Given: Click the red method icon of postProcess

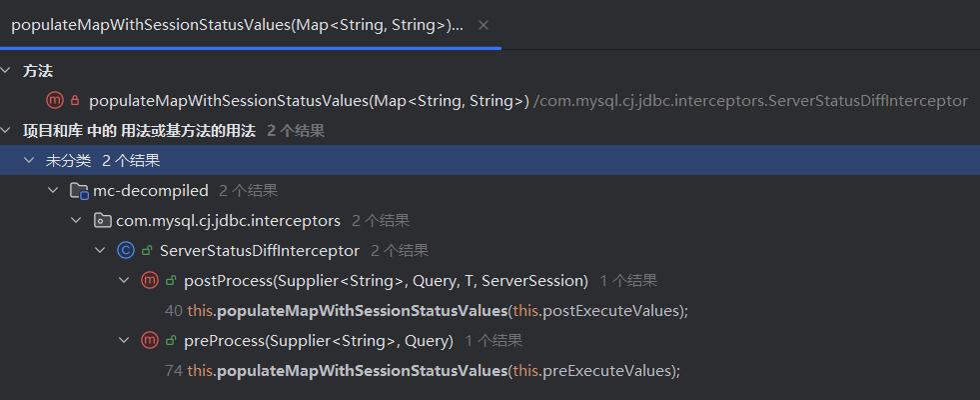Looking at the screenshot, I should tap(150, 281).
